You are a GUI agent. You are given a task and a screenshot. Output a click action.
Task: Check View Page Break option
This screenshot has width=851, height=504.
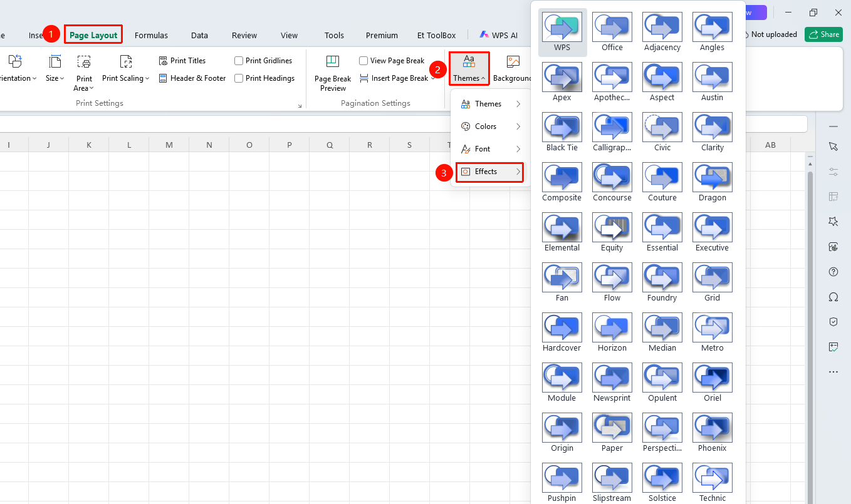click(363, 61)
